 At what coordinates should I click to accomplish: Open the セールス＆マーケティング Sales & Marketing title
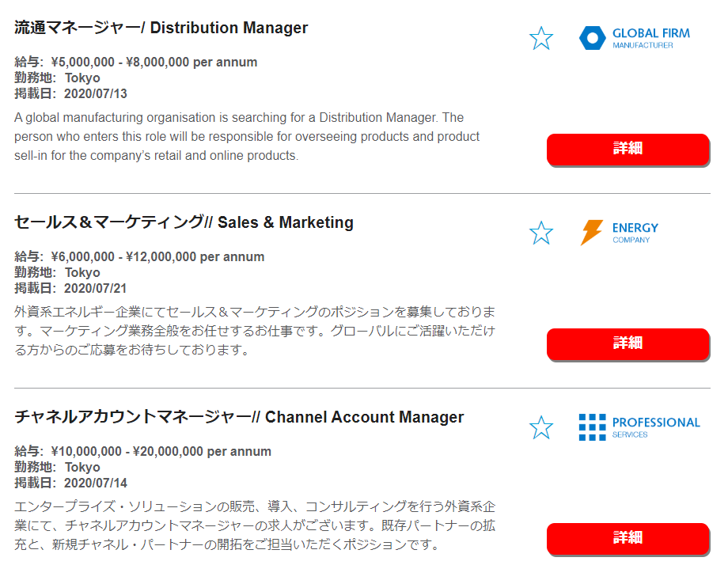184,222
